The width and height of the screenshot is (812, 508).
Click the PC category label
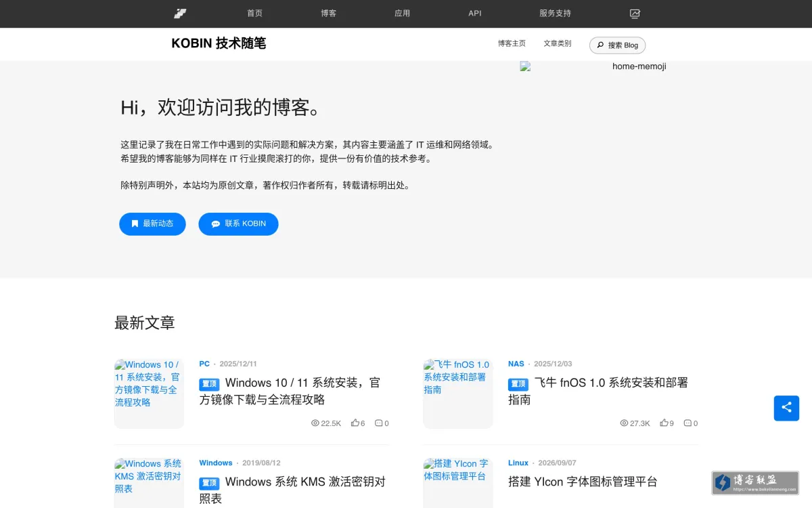204,364
